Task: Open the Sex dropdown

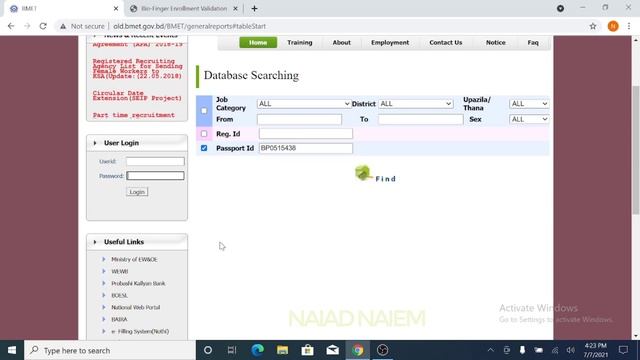Action: pos(529,119)
